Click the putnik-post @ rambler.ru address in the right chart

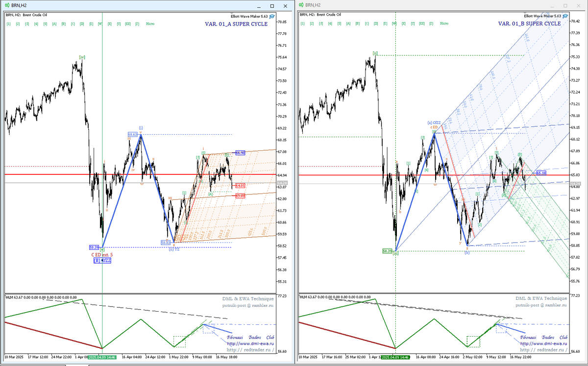point(542,304)
